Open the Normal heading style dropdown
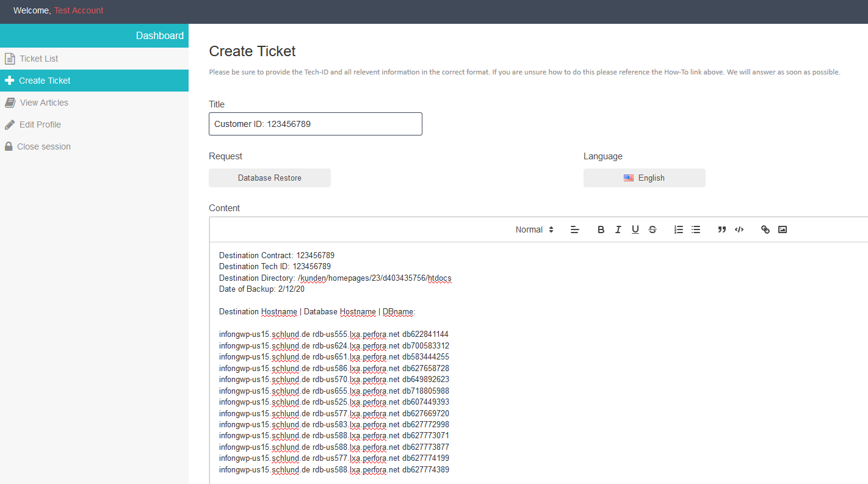This screenshot has height=484, width=868. click(x=534, y=229)
